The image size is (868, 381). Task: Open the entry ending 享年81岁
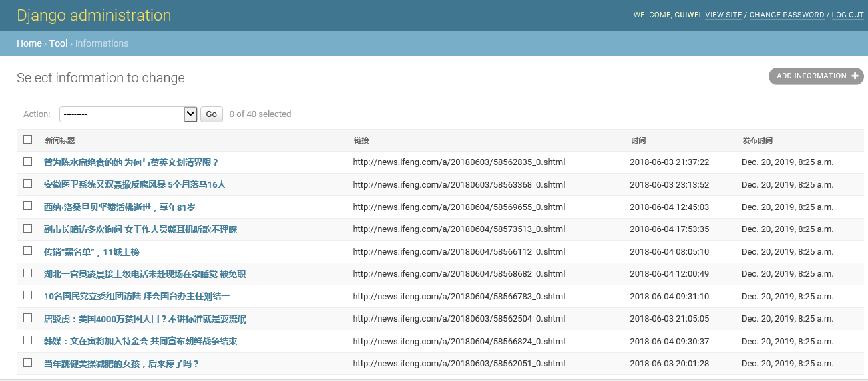pos(120,207)
